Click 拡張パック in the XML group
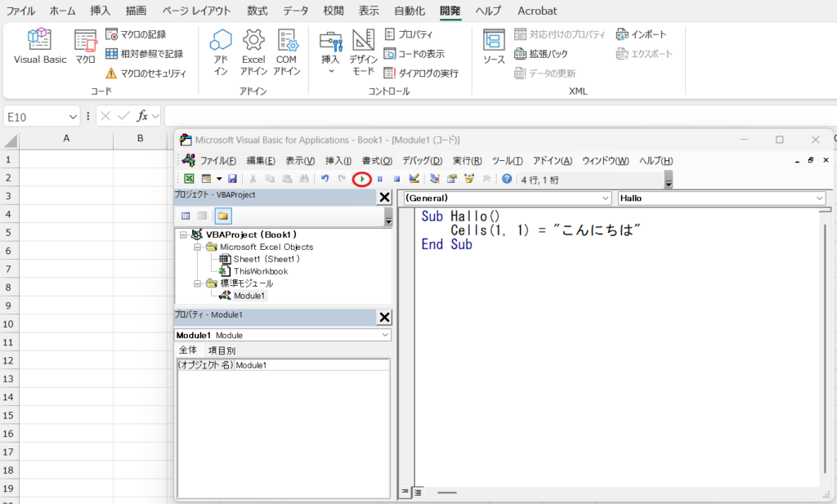This screenshot has height=504, width=837. 541,54
